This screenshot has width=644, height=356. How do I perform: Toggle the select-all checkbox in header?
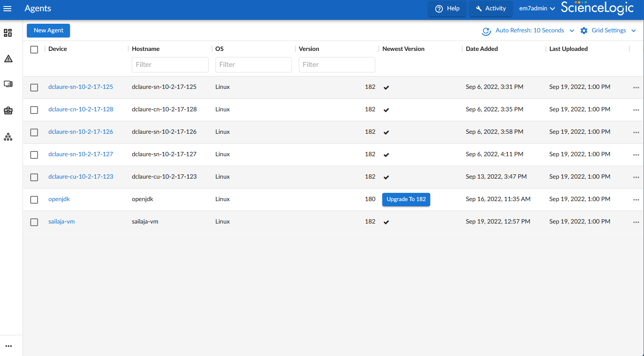[34, 50]
